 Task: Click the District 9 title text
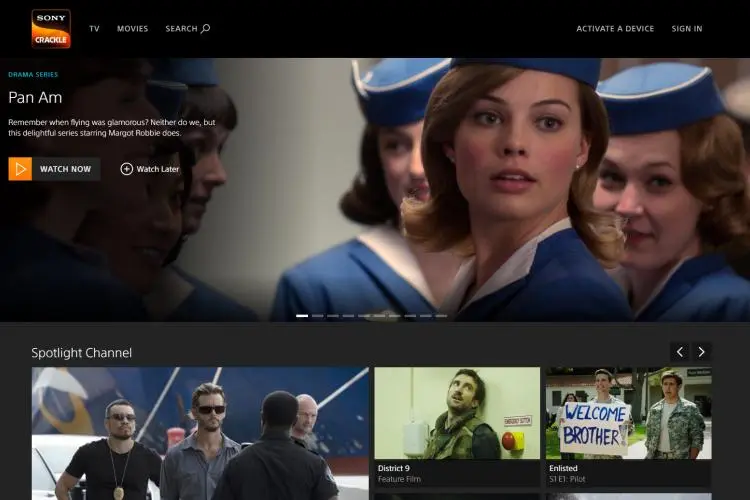click(394, 468)
